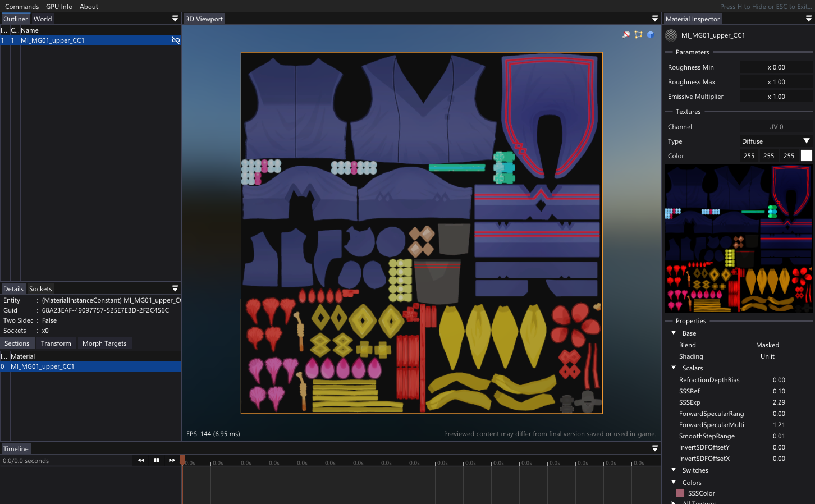Click the blue Color value field
Image resolution: width=815 pixels, height=504 pixels.
click(x=789, y=156)
